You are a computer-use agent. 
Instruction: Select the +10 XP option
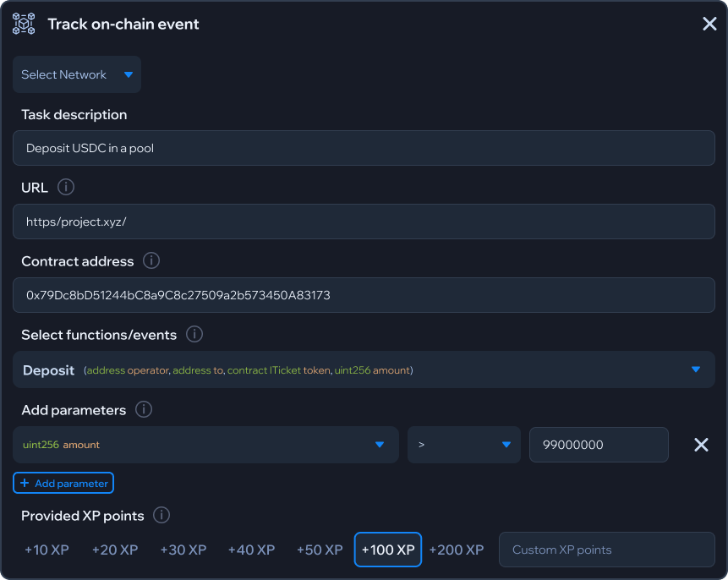tap(47, 550)
